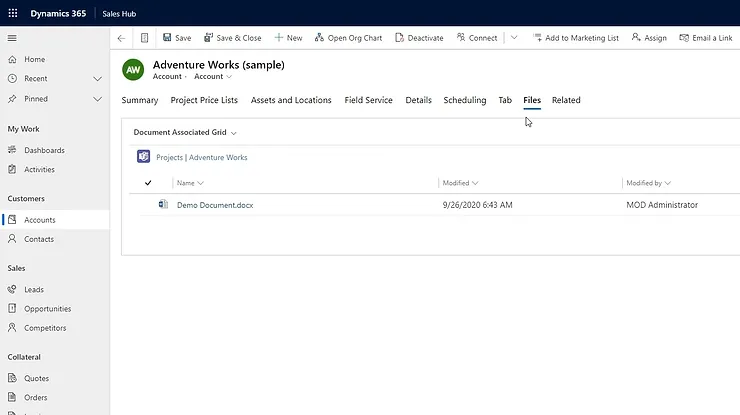Open Opportunities in sidebar
The image size is (740, 415).
(x=55, y=308)
